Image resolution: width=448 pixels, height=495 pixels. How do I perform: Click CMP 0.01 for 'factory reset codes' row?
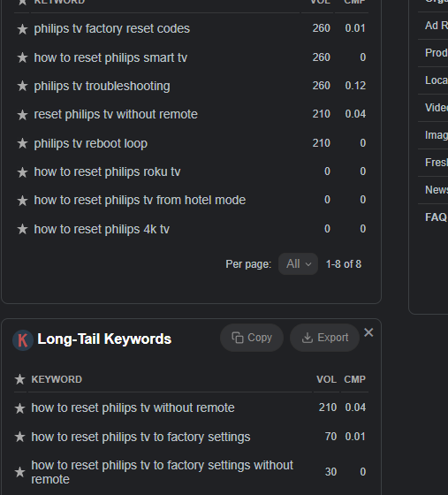click(355, 28)
